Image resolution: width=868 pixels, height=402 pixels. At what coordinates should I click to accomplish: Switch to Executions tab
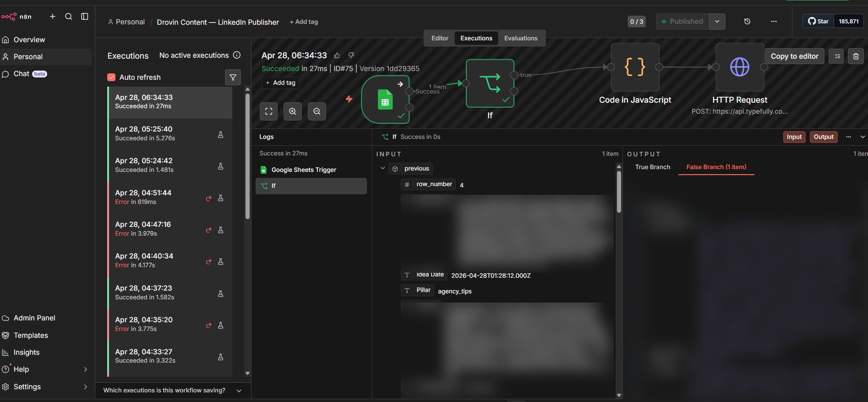tap(476, 38)
